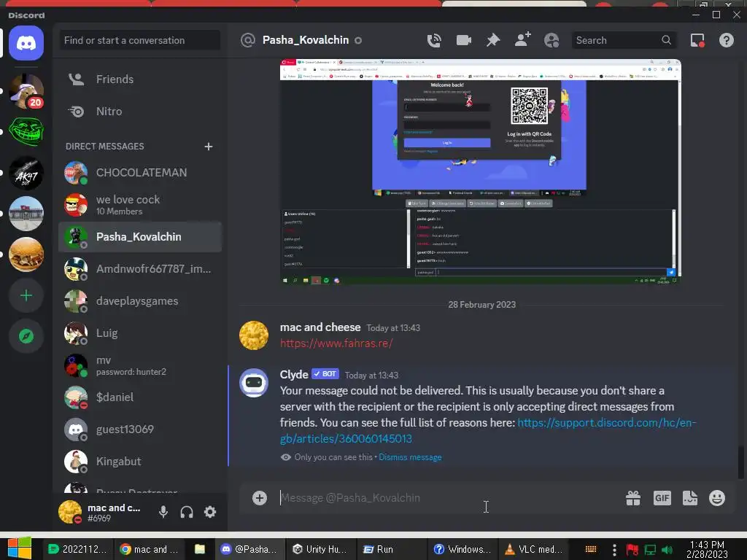Open the green troll face server

tap(26, 131)
